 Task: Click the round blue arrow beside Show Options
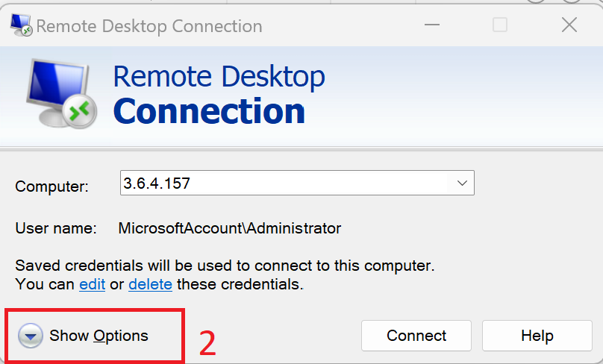click(31, 336)
